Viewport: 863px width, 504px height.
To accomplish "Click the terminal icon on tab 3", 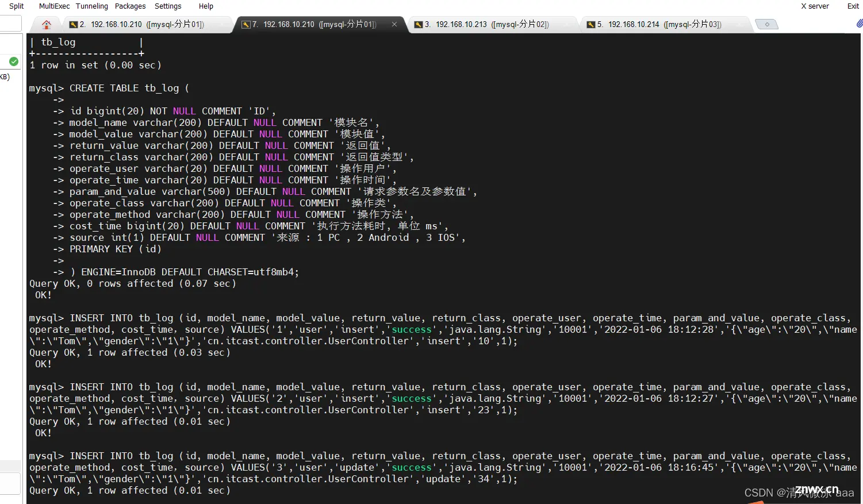I will (419, 25).
